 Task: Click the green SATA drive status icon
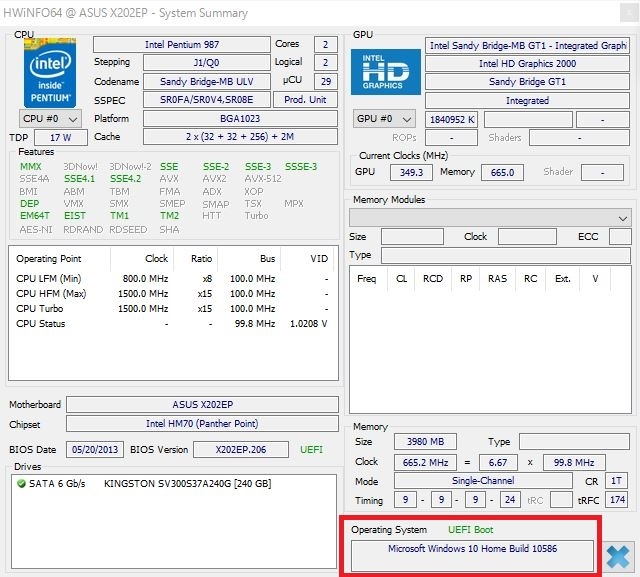pyautogui.click(x=21, y=484)
